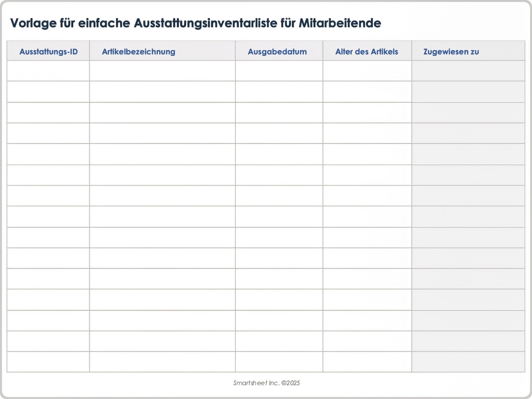Select second row Ausstattungs-ID cell
The width and height of the screenshot is (532, 399).
pyautogui.click(x=48, y=92)
